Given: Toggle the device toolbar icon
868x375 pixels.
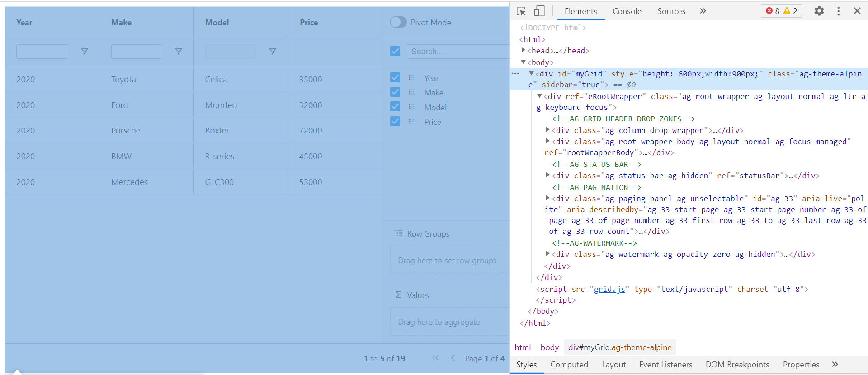Looking at the screenshot, I should coord(539,11).
